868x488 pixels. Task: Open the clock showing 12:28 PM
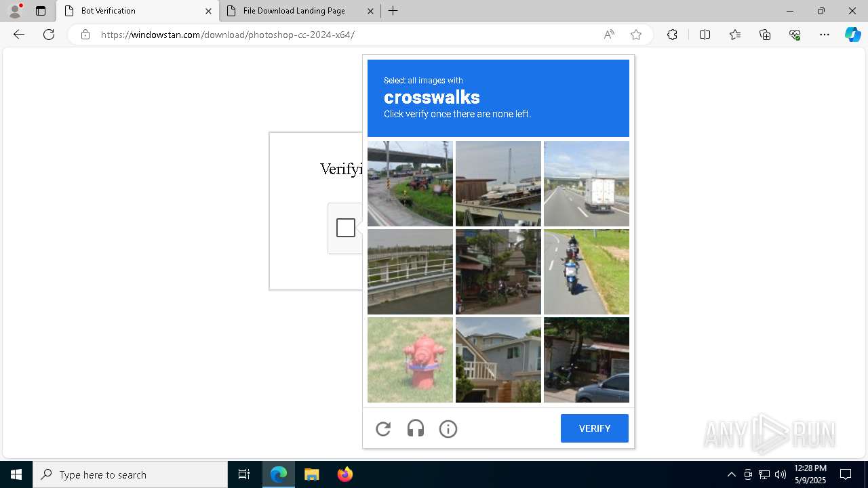pos(810,474)
